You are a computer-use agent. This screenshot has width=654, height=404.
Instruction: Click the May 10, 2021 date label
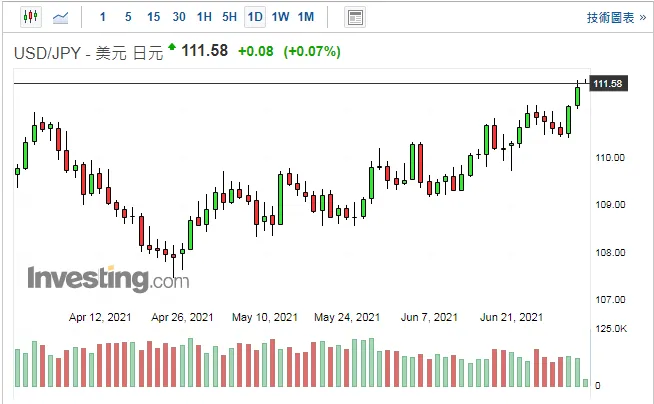click(x=265, y=317)
